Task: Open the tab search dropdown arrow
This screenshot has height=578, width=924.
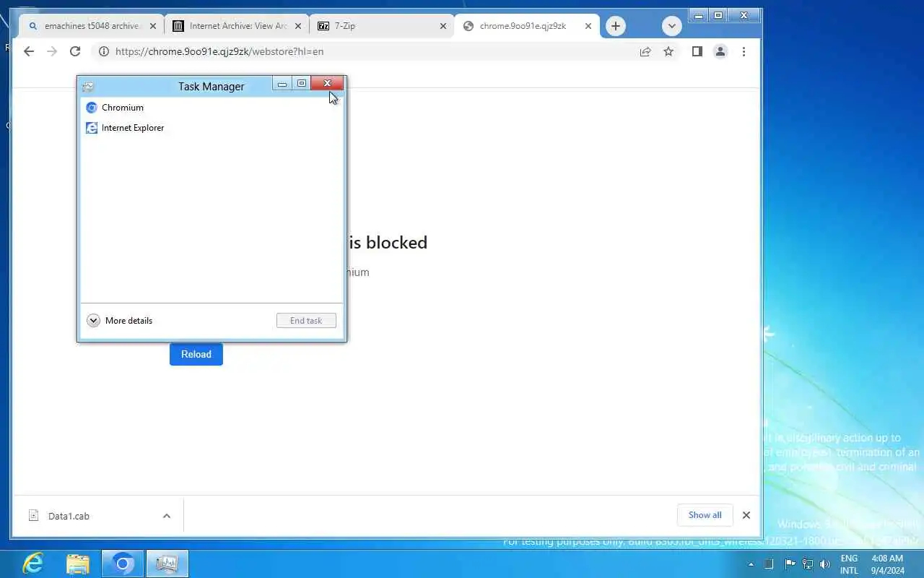Action: [x=672, y=26]
